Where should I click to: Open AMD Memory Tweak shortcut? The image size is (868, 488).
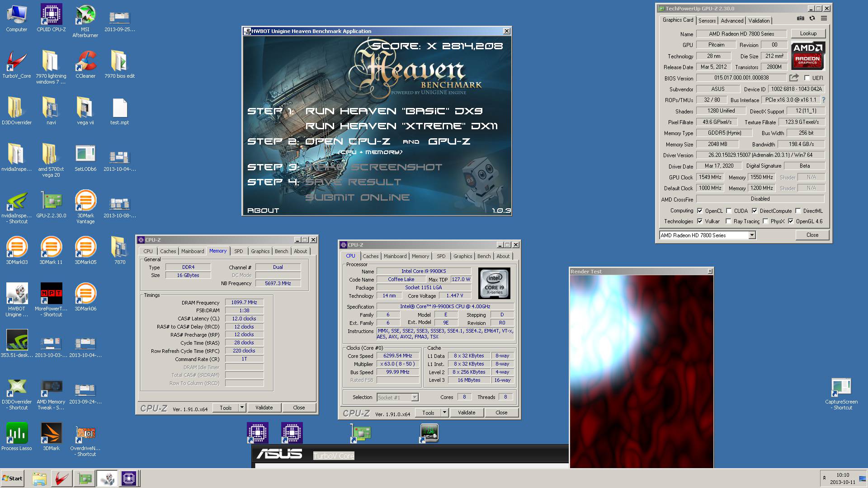[x=51, y=393]
